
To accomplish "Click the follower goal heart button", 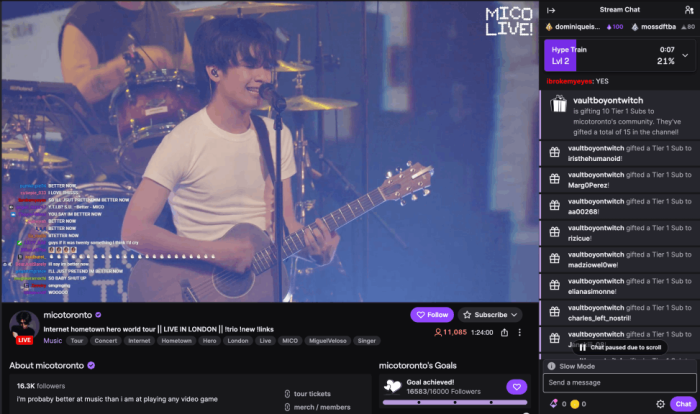I will [x=517, y=387].
